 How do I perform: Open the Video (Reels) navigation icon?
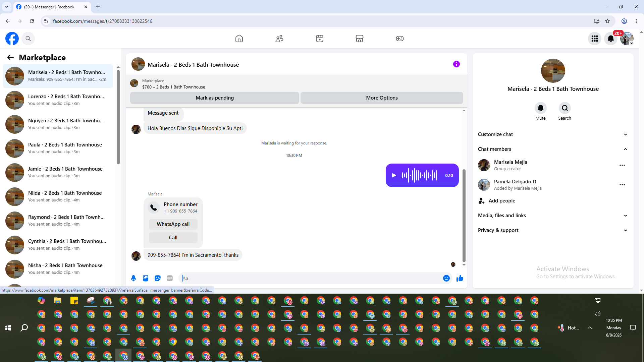pos(320,39)
